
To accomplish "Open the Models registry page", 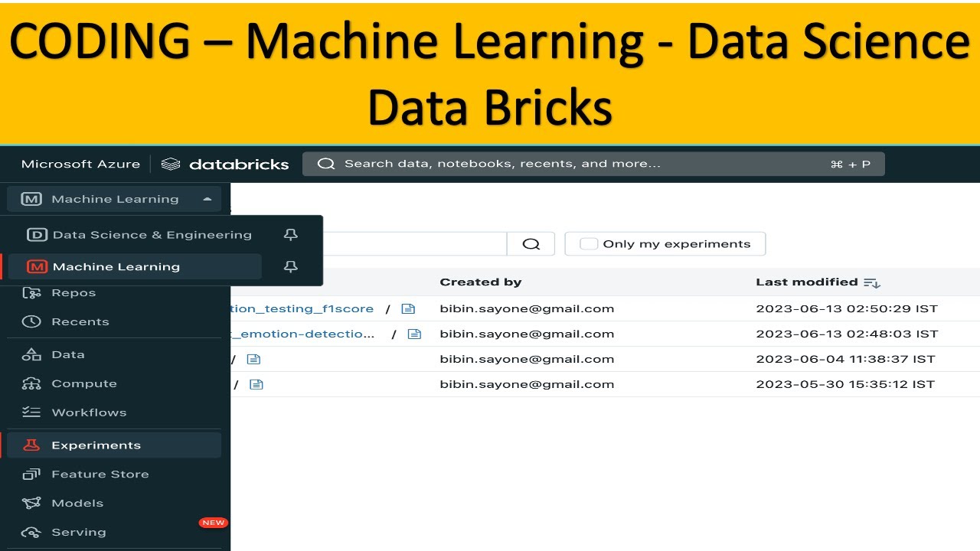I will 77,503.
